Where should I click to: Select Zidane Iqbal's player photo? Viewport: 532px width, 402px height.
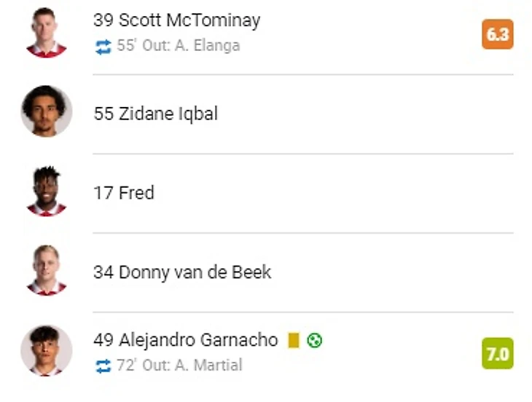(x=46, y=111)
